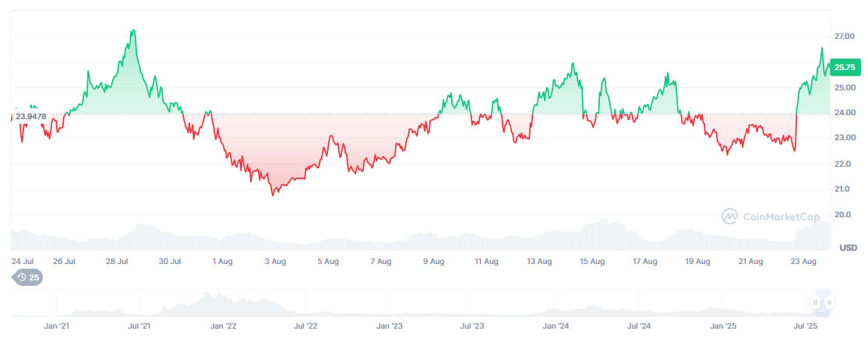
Task: Jump to Jan '22 in the navigator timeline
Action: [223, 327]
